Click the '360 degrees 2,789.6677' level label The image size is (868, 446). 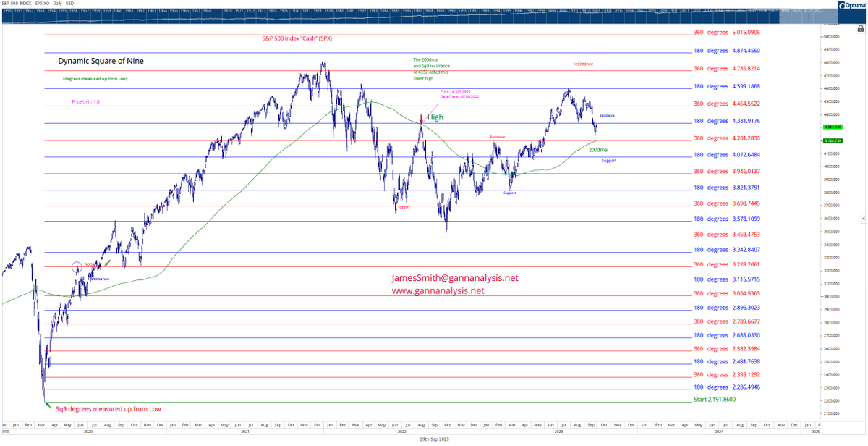(x=727, y=321)
